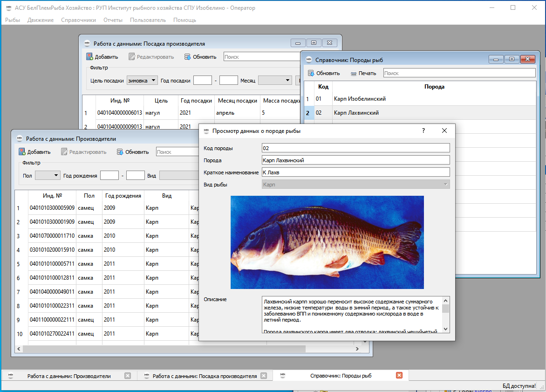This screenshot has width=546, height=392.
Task: Open the Цель посадки dropdown
Action: point(142,81)
